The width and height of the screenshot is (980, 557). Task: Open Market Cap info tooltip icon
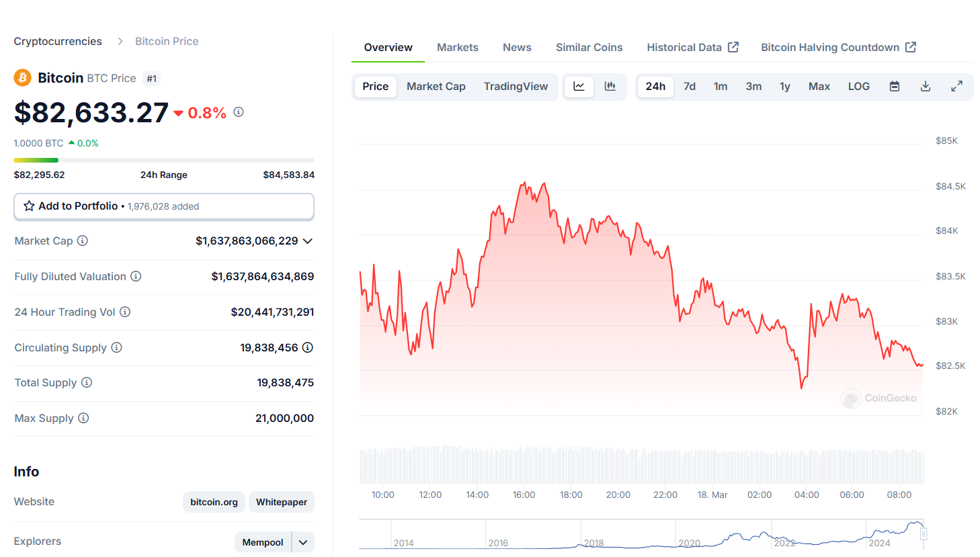[x=82, y=241]
